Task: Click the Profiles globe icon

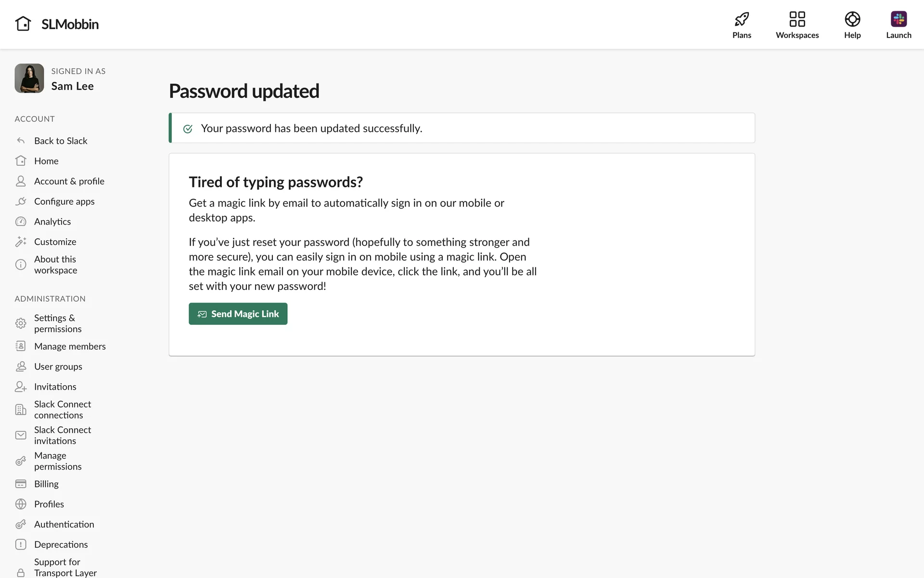Action: (x=21, y=504)
